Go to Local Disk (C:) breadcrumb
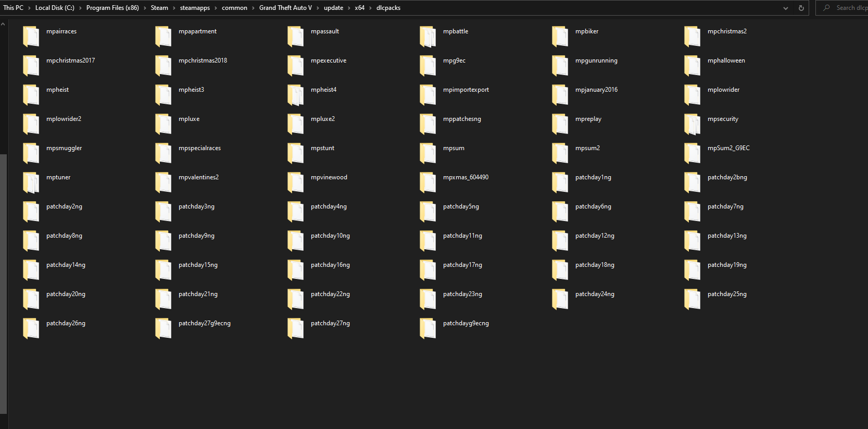Viewport: 868px width, 429px height. [x=55, y=8]
